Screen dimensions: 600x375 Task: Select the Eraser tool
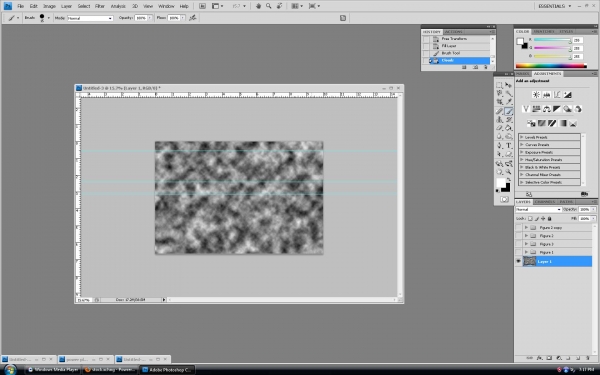click(499, 128)
